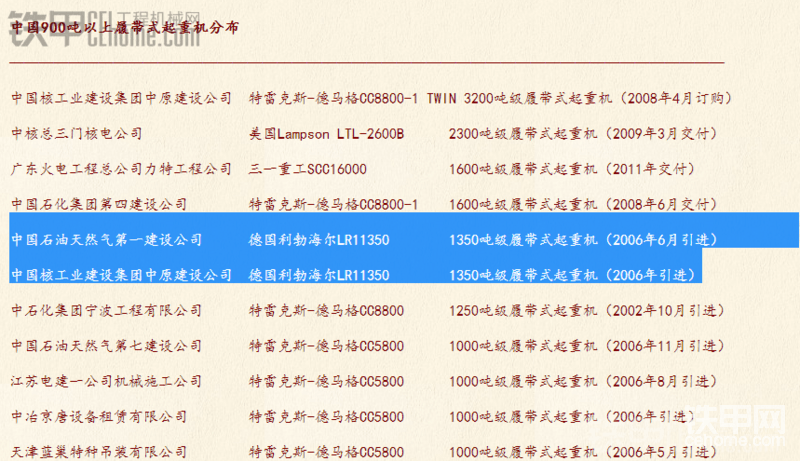800x461 pixels.
Task: Click 特雷克斯-德马格CC8800-1 in the 第四建设公司 row
Action: tap(334, 204)
